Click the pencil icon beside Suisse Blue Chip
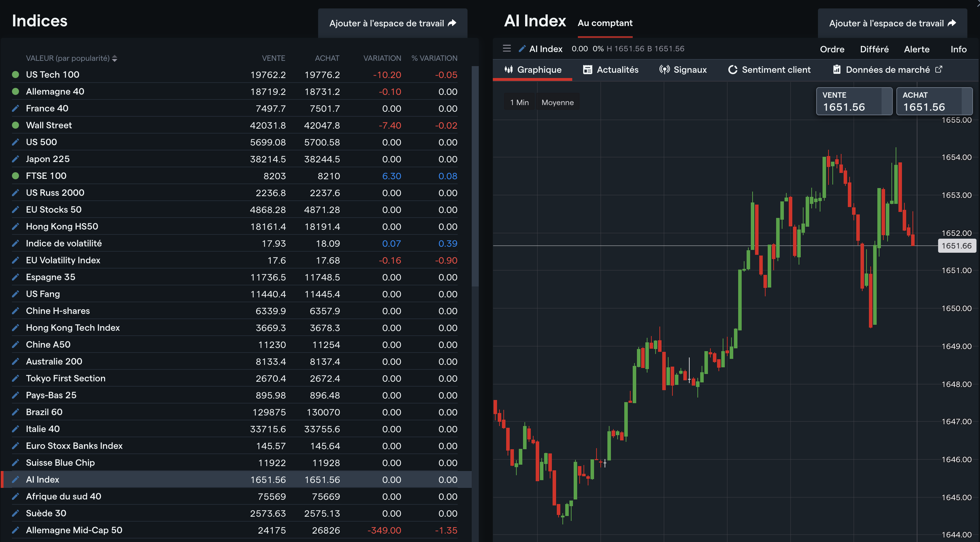Image resolution: width=980 pixels, height=542 pixels. [15, 463]
